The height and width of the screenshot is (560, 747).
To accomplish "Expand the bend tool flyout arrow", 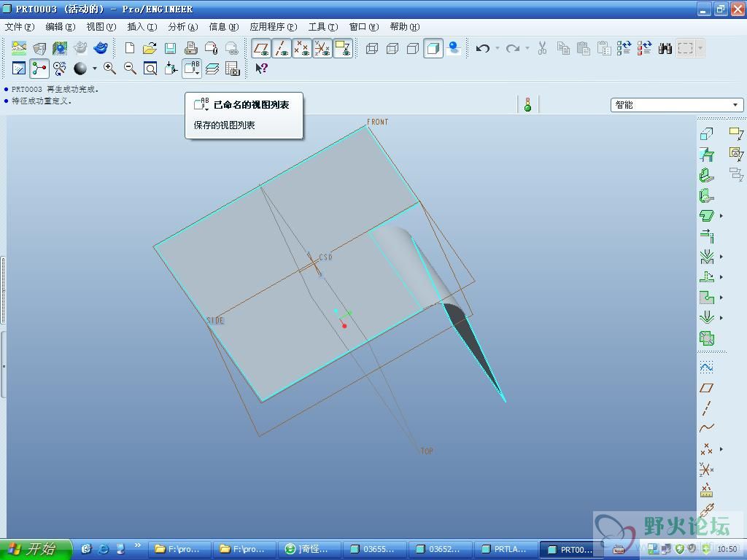I will click(721, 257).
